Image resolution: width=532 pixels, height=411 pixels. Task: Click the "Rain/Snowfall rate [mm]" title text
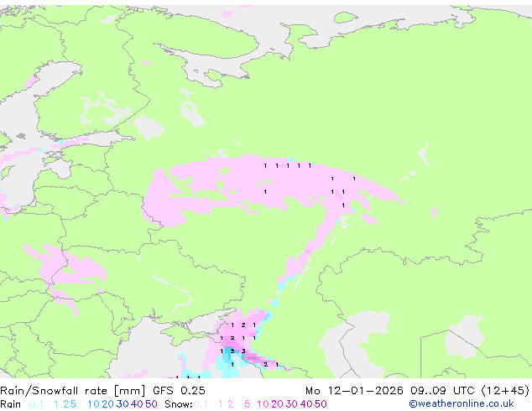(x=73, y=391)
